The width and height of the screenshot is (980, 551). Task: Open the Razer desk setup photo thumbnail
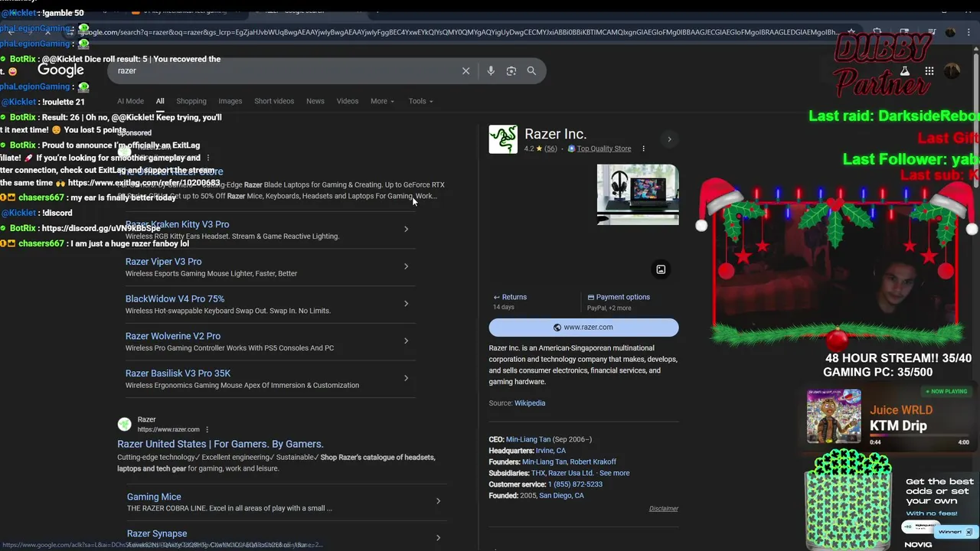pos(638,194)
